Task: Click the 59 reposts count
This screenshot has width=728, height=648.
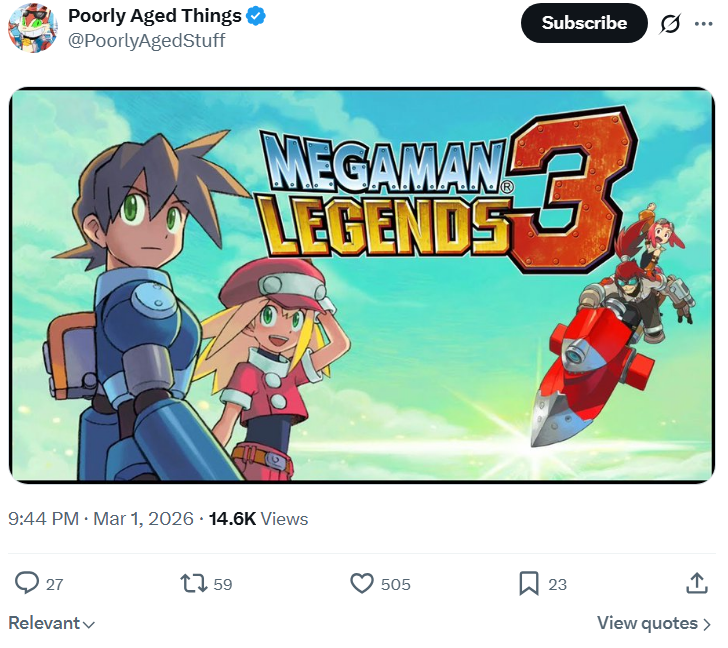Action: click(x=222, y=584)
